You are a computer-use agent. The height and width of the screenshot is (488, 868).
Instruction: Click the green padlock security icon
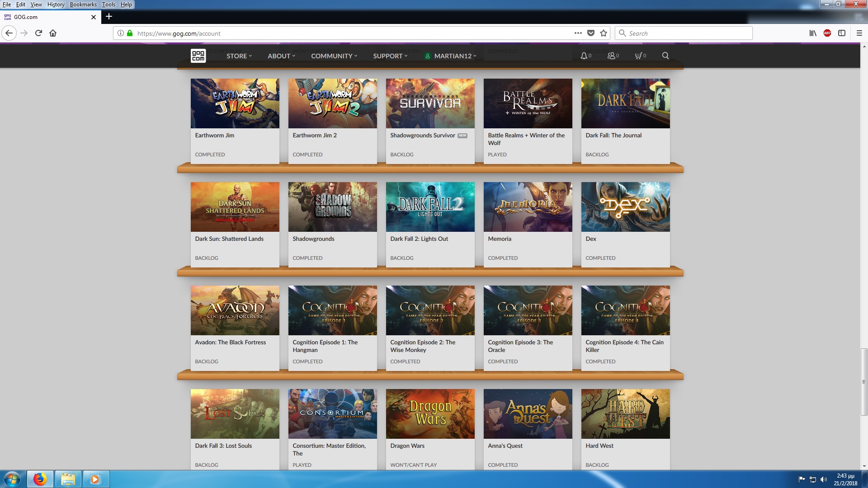point(130,33)
